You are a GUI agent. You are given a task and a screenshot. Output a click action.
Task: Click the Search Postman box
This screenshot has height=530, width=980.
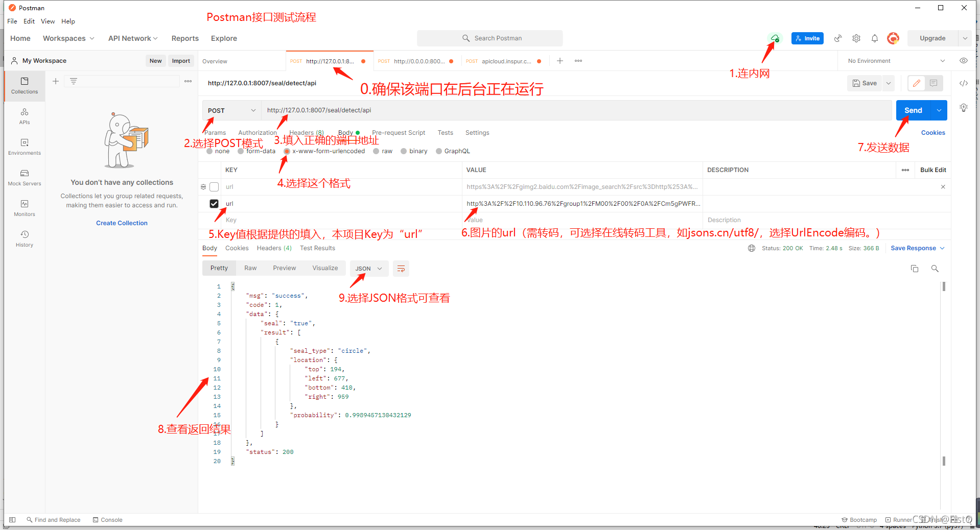click(x=489, y=38)
